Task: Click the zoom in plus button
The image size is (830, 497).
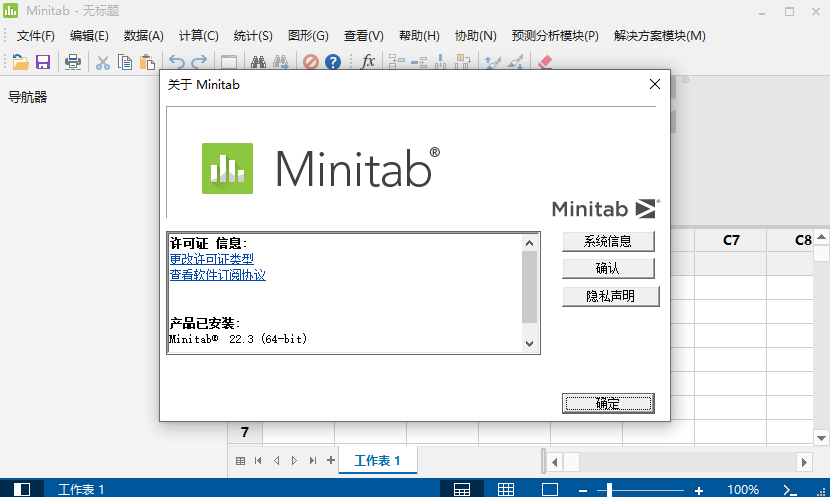Action: click(699, 491)
